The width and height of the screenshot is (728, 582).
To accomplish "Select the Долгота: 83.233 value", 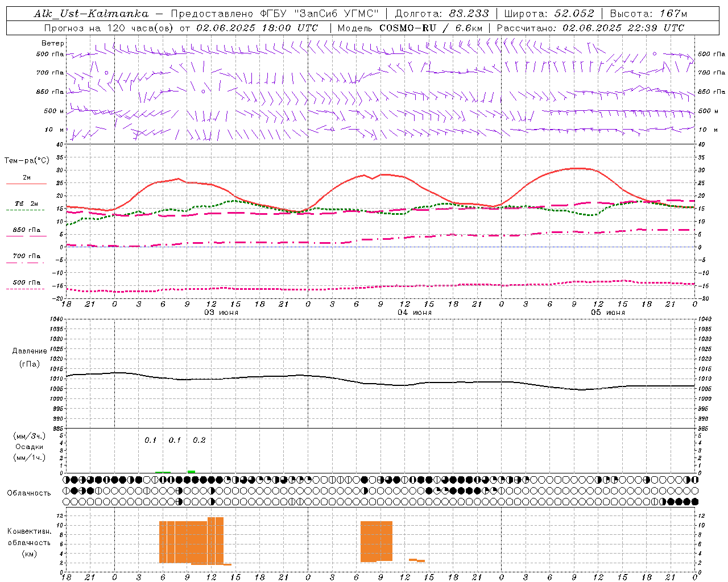I will click(x=441, y=14).
